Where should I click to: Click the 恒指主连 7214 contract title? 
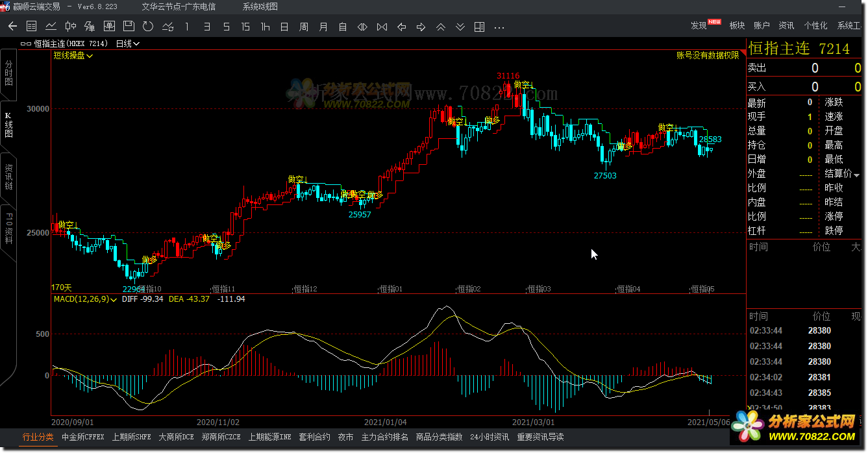pos(799,49)
